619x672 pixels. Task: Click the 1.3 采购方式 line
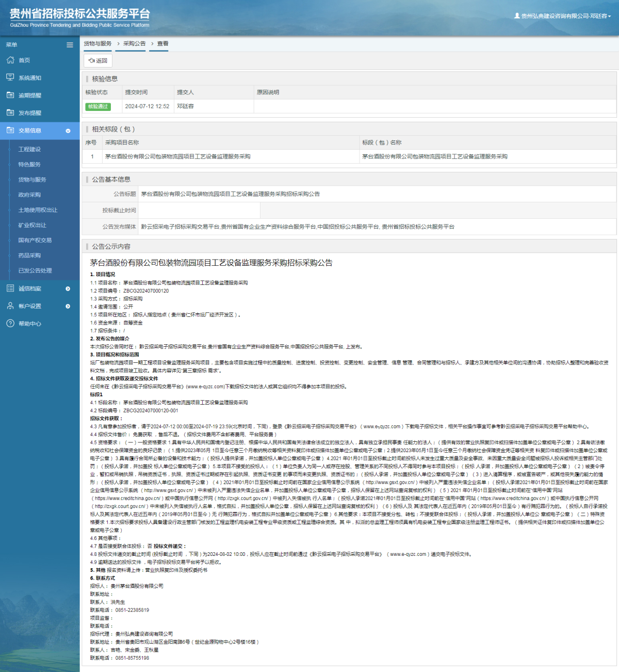tap(117, 299)
